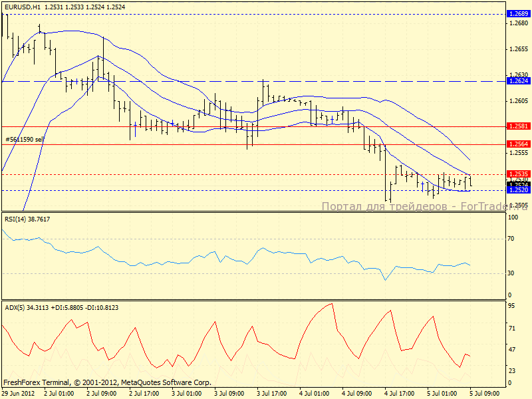Click the 4 Jul 09:00 time label
This screenshot has height=399, width=532.
pyautogui.click(x=357, y=394)
